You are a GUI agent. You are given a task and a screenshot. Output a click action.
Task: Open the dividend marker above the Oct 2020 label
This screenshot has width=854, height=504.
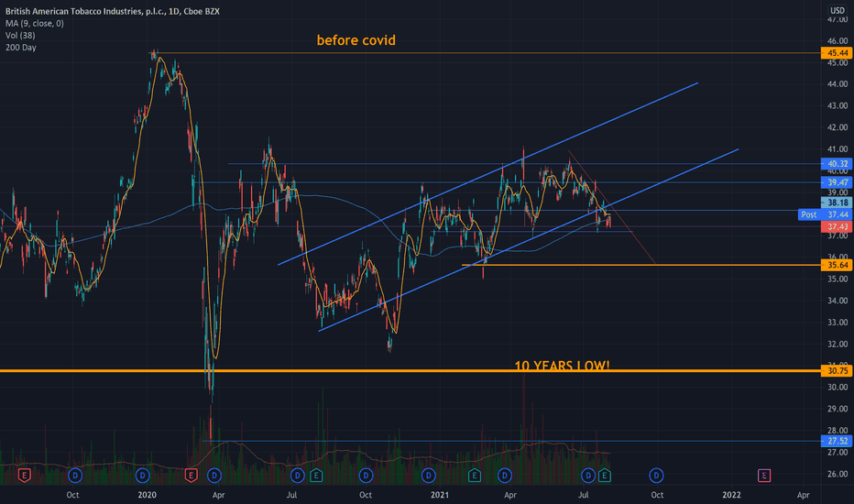(x=366, y=476)
